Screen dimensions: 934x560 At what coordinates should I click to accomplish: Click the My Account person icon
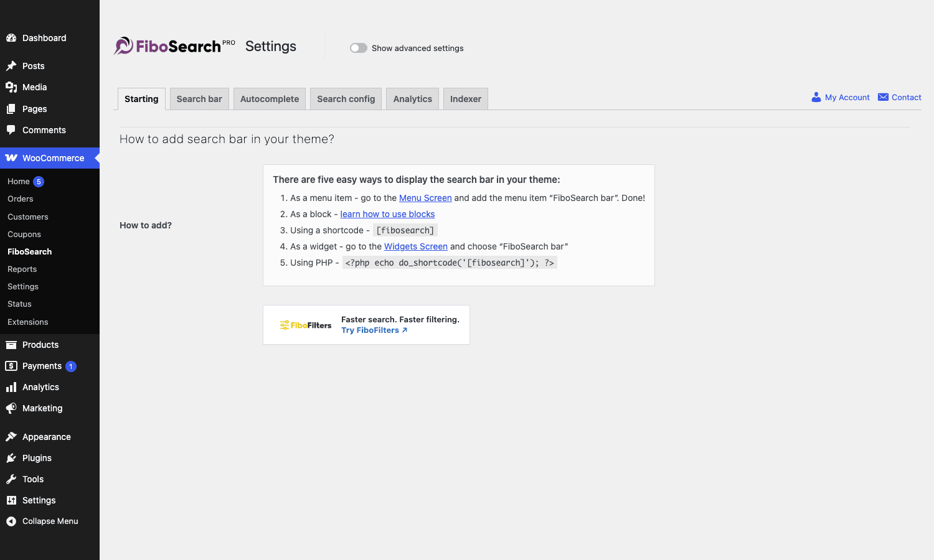pyautogui.click(x=816, y=97)
